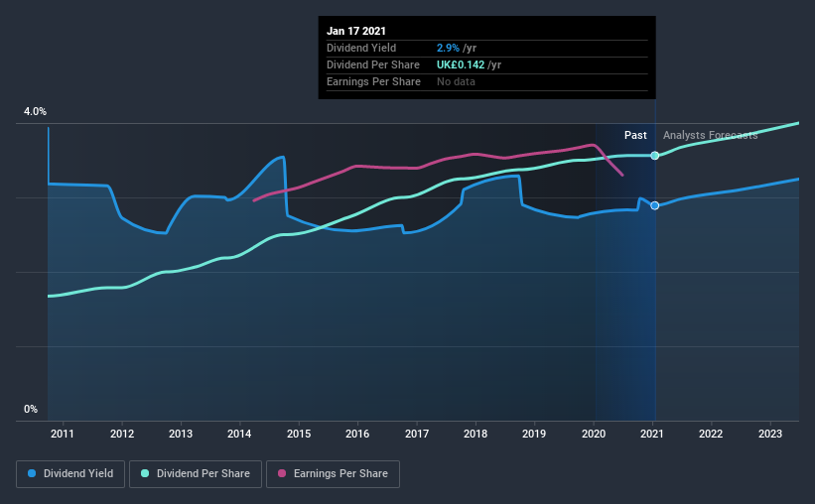The width and height of the screenshot is (815, 504).
Task: Click the blue Dividend Yield legend dot
Action: [32, 473]
